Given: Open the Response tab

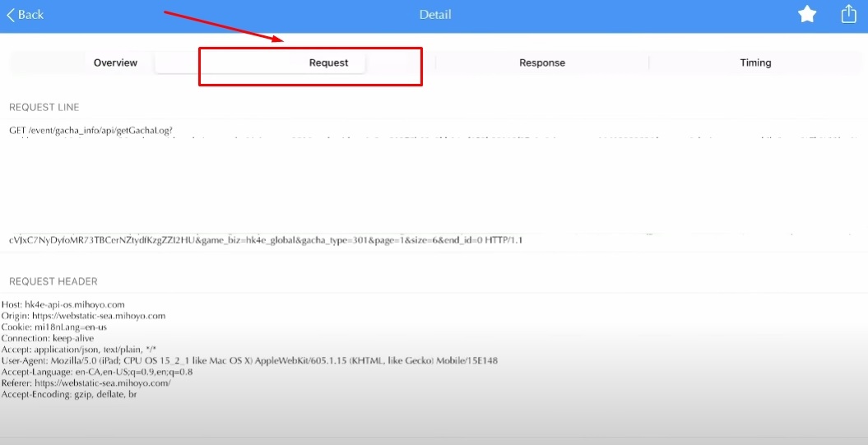Looking at the screenshot, I should point(542,63).
